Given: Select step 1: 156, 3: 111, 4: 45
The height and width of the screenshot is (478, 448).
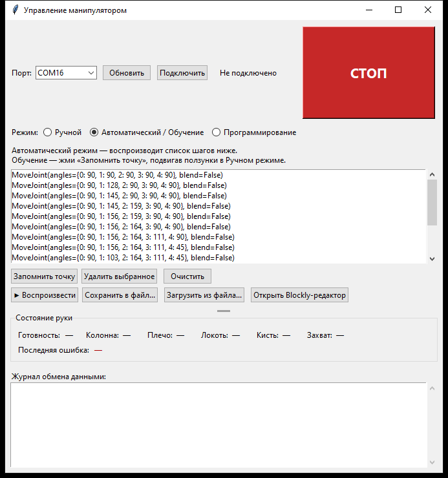Looking at the screenshot, I should point(219,247).
